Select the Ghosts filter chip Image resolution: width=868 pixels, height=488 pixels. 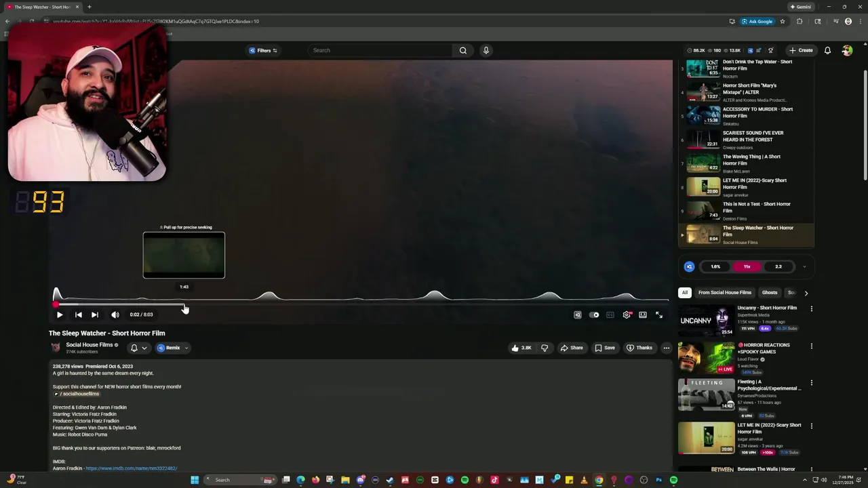pos(770,293)
